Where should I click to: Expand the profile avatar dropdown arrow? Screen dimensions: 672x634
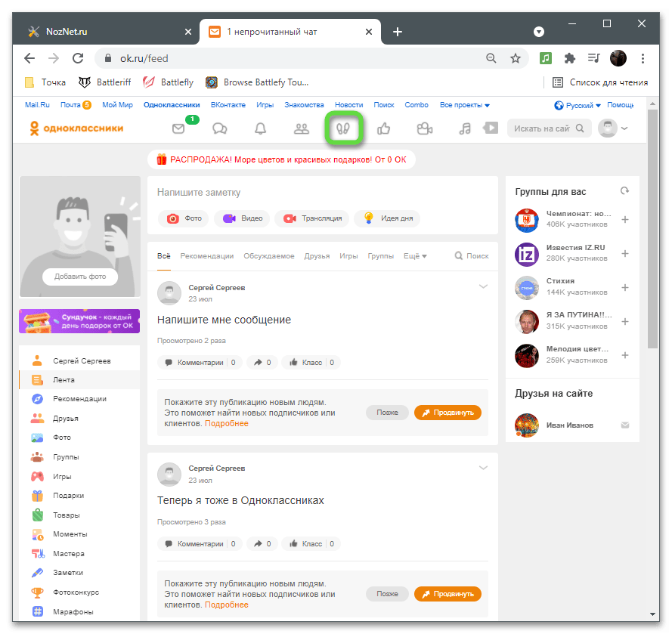pos(624,128)
